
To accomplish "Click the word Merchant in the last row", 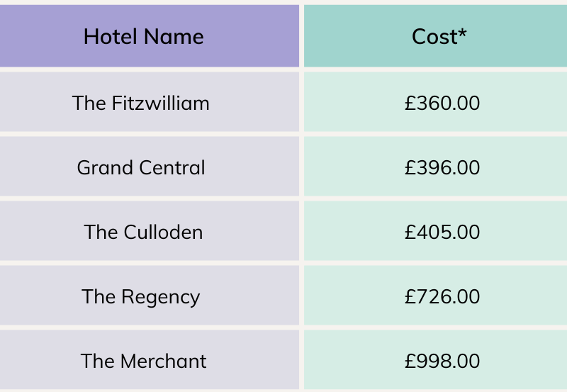I will 164,361.
